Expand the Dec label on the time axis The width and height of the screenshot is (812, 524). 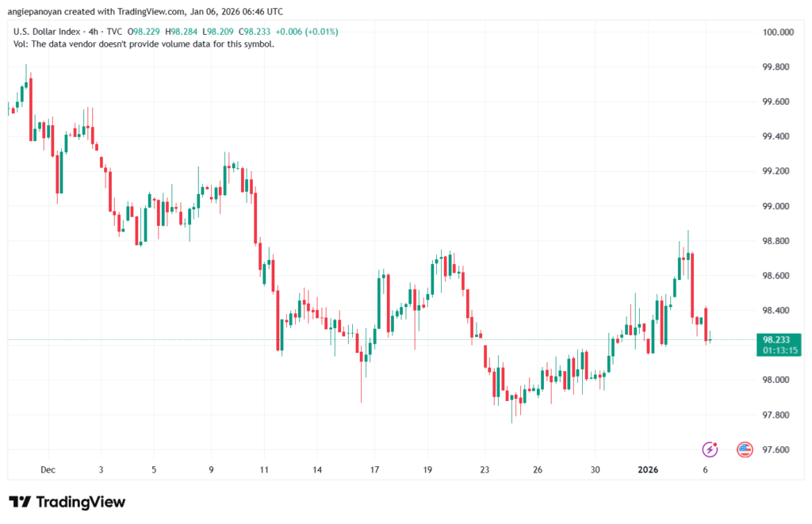(x=48, y=469)
